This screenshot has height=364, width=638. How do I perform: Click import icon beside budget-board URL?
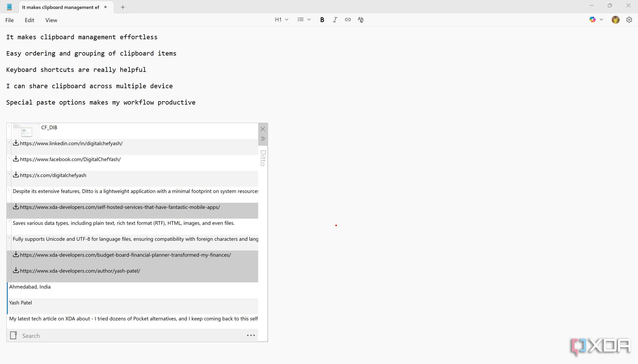pos(16,254)
